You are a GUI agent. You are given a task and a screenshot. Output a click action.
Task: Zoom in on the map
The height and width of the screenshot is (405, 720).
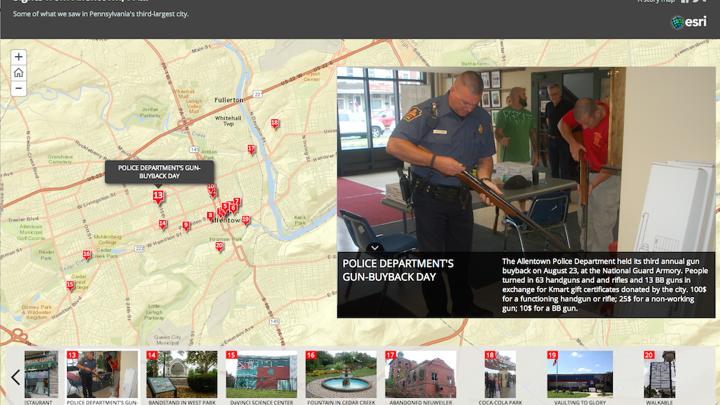[18, 57]
